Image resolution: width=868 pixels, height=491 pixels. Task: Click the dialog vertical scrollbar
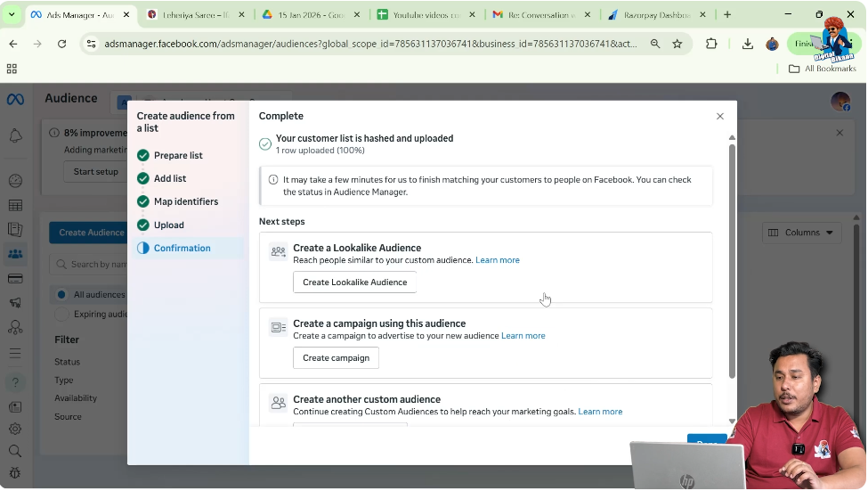click(x=732, y=262)
